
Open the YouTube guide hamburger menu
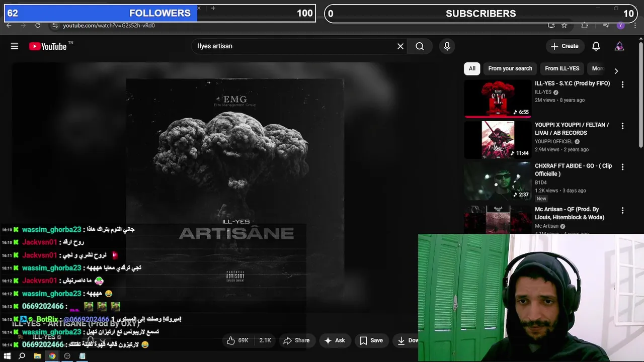coord(15,46)
